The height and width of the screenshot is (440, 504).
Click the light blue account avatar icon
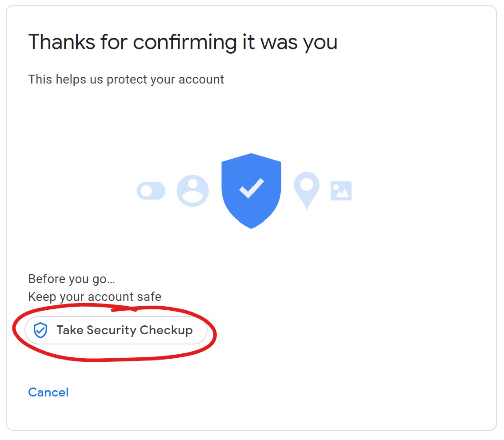[192, 191]
